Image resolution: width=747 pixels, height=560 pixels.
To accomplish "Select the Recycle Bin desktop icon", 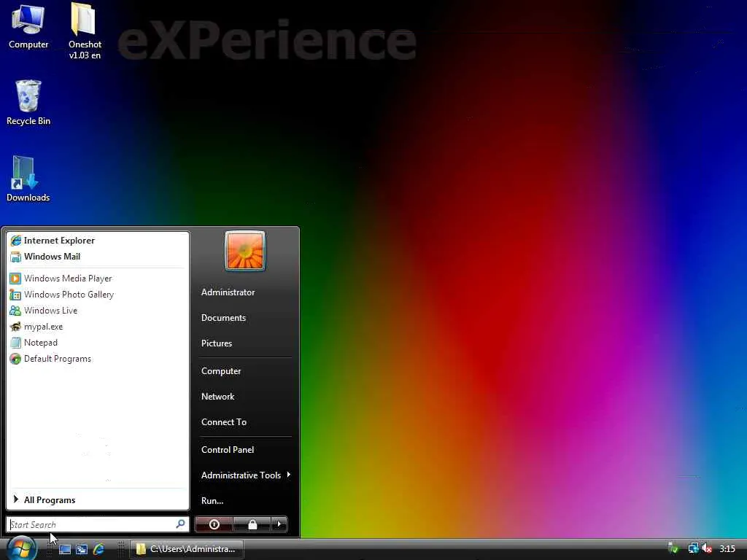I will [28, 102].
